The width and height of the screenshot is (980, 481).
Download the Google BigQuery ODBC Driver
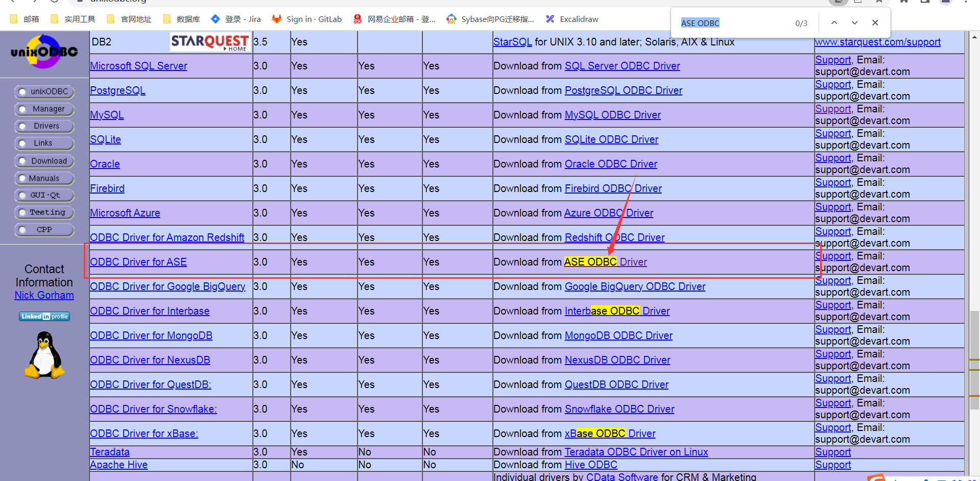pyautogui.click(x=635, y=286)
